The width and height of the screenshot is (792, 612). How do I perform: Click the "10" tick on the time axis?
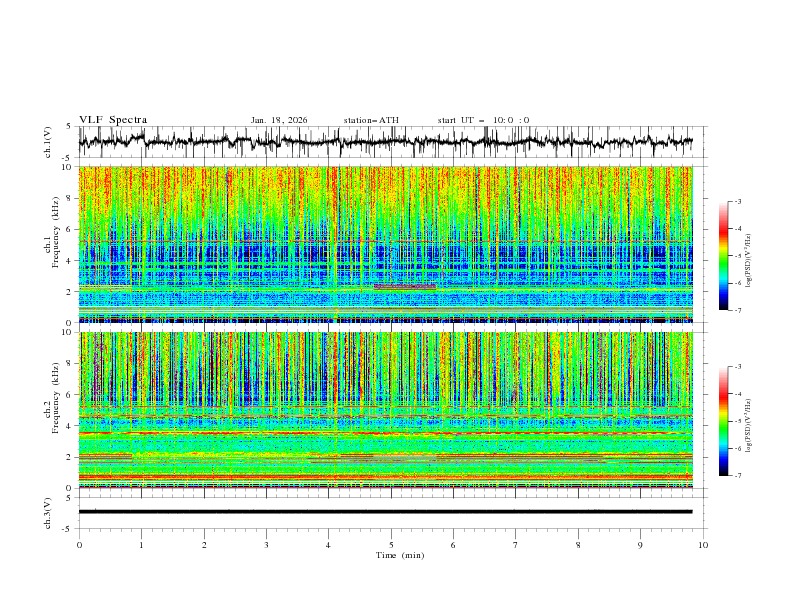703,545
